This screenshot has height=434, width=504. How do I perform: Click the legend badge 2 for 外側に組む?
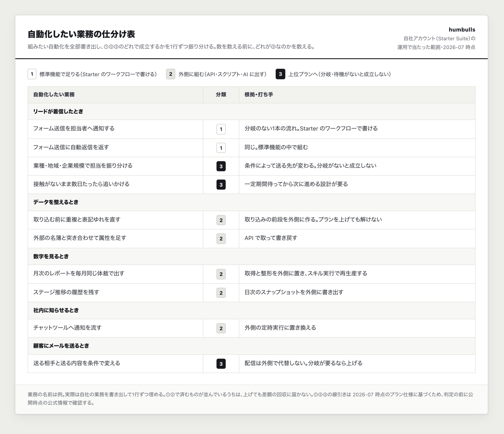pyautogui.click(x=170, y=74)
